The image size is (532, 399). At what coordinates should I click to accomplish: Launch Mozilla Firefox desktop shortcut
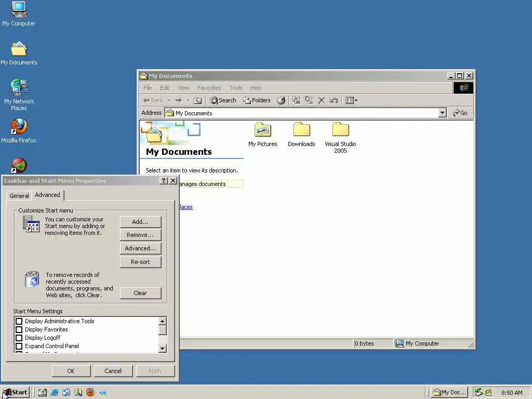[x=19, y=130]
